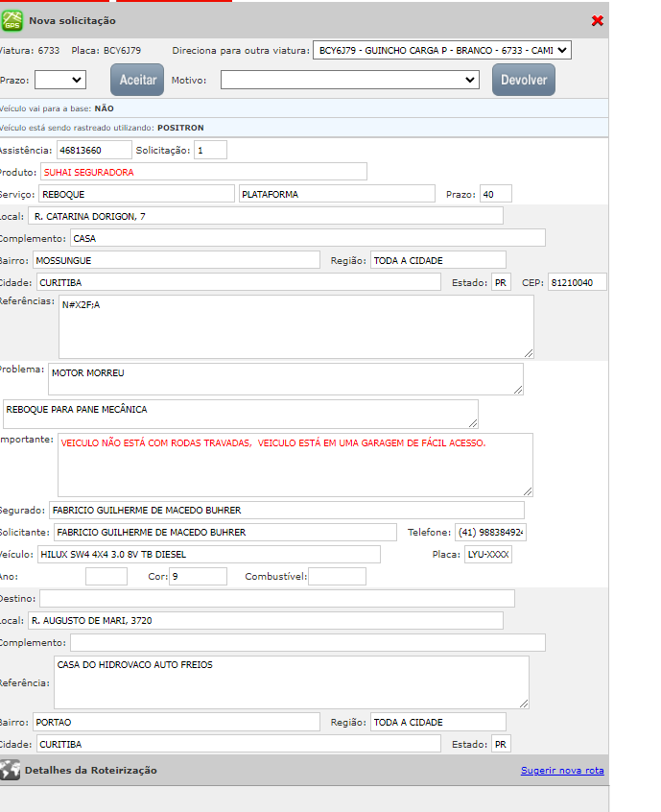Click the Referências text area N#X2F;A
Screen dimensions: 661x812
pos(296,326)
